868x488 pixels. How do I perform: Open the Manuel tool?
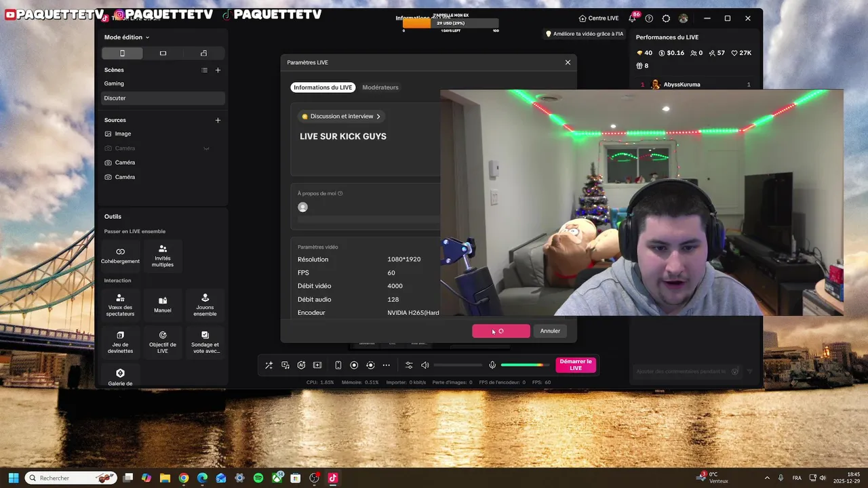tap(163, 305)
